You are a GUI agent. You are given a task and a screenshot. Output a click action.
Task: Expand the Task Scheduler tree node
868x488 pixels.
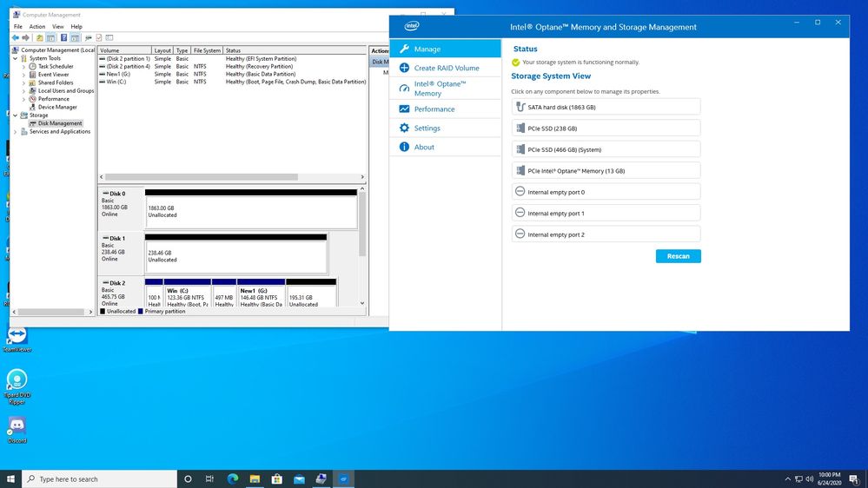[23, 66]
